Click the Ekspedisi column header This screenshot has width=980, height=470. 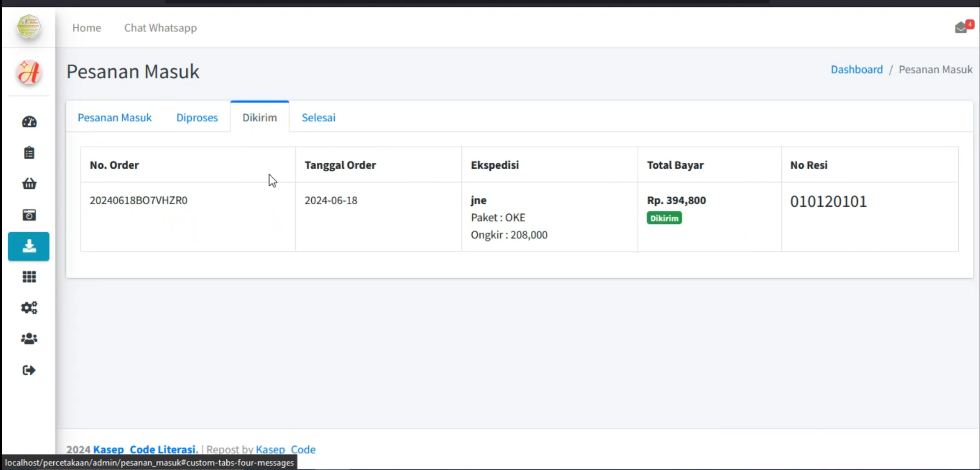pos(495,165)
